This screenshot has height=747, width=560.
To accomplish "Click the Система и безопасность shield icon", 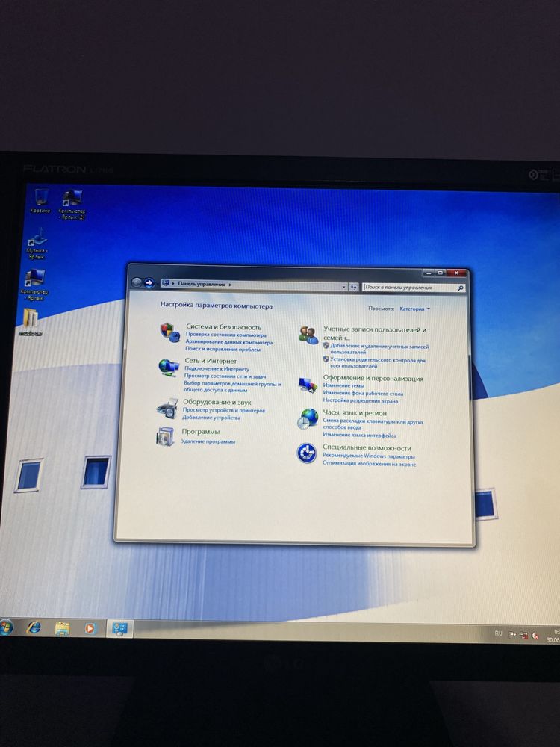I will point(169,332).
